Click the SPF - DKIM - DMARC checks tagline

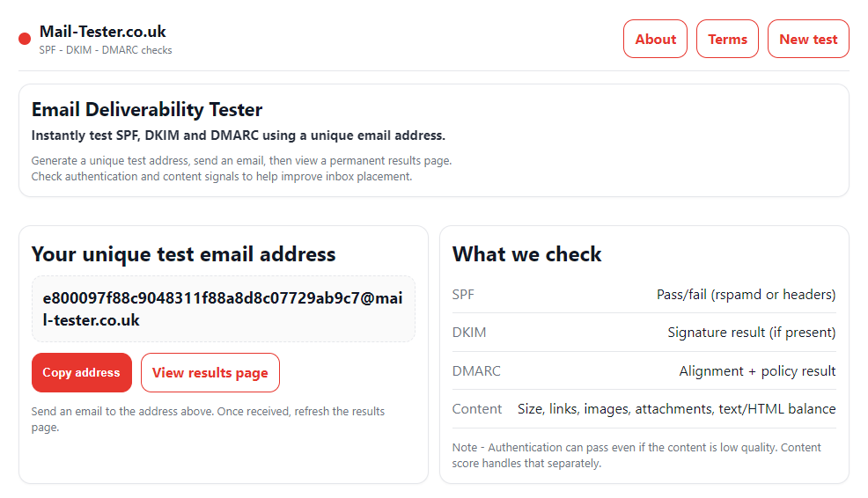[x=106, y=50]
